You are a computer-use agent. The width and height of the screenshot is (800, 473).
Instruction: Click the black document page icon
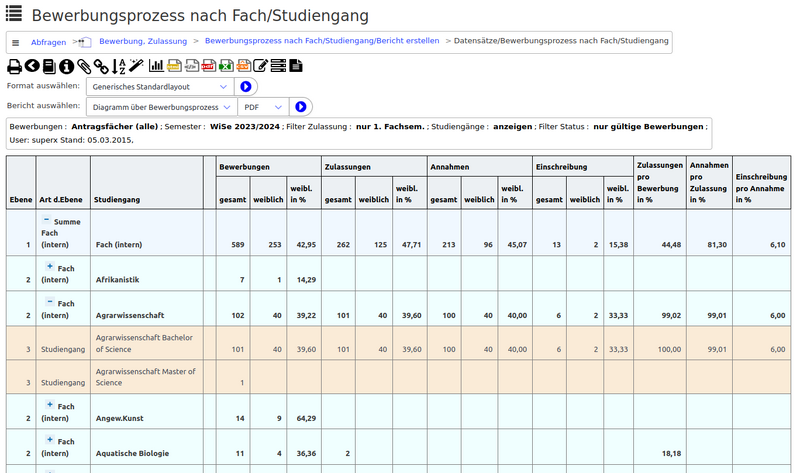click(296, 65)
